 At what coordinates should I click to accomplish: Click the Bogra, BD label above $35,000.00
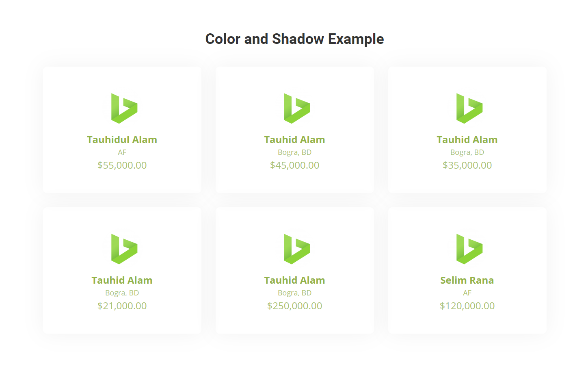click(x=467, y=152)
